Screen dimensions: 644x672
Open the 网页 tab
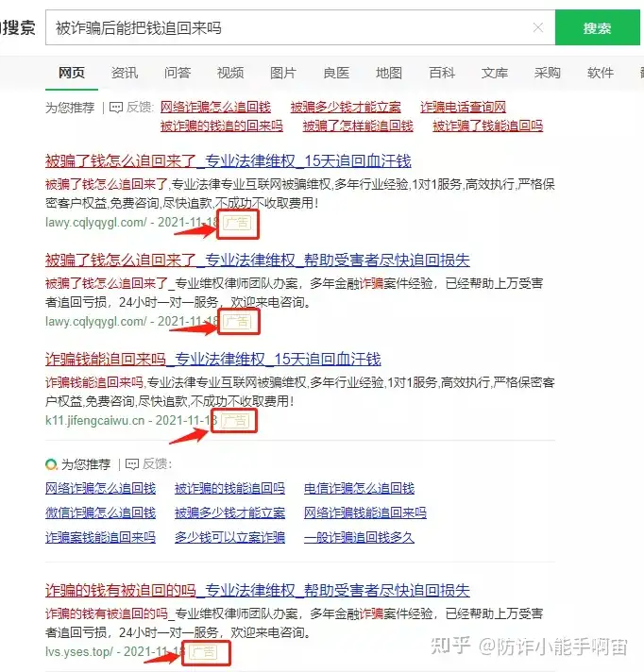(72, 73)
